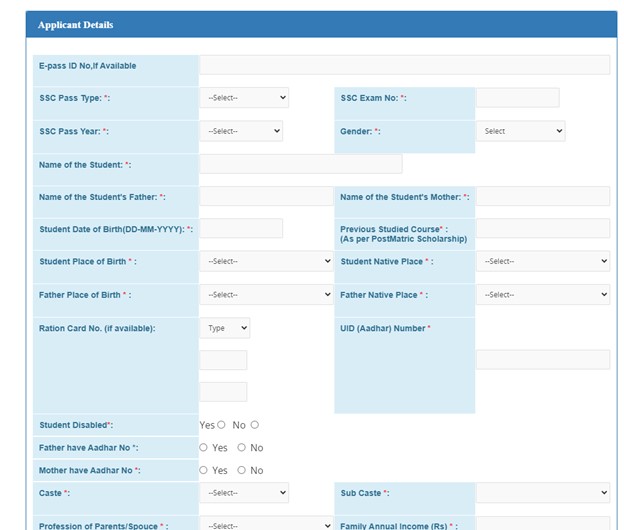
Task: Expand the Father Native Place dropdown
Action: 543,294
